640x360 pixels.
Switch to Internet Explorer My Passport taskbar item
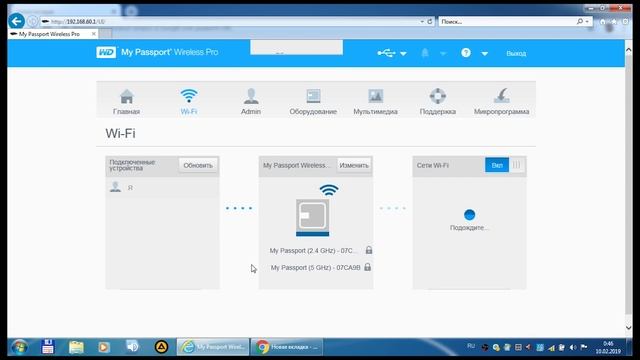213,347
